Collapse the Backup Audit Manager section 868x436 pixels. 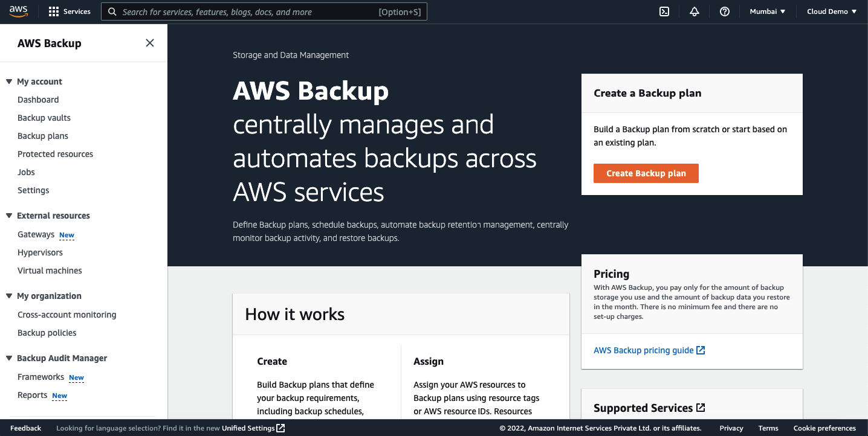tap(9, 358)
